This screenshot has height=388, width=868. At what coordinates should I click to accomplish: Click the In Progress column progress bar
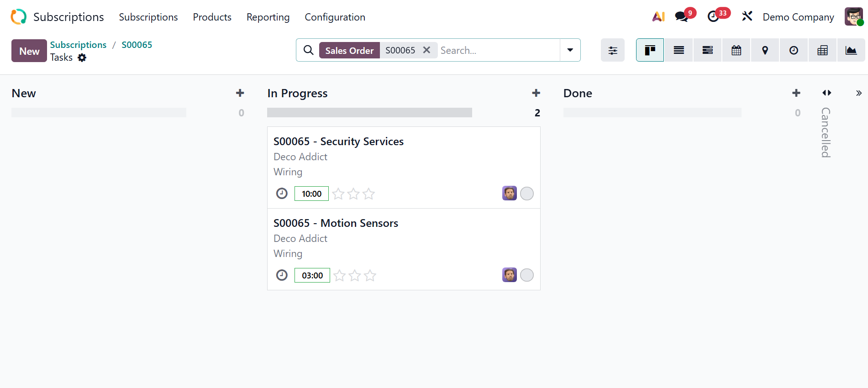pos(369,113)
